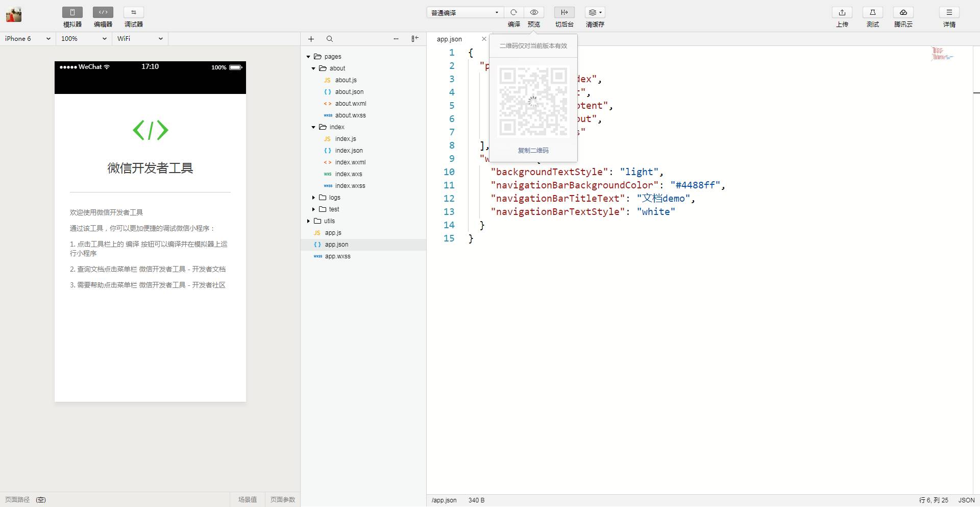Select the app.json editor tab
This screenshot has width=980, height=507.
[x=449, y=39]
